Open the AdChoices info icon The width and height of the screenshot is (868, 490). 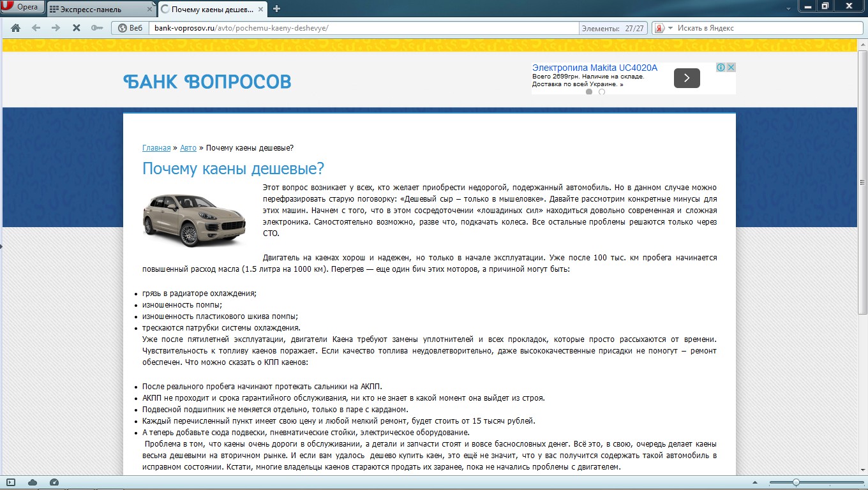(x=720, y=67)
